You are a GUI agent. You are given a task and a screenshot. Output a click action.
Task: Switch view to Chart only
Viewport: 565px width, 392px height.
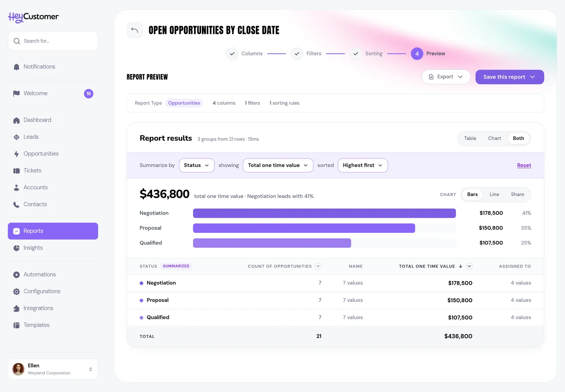(494, 138)
